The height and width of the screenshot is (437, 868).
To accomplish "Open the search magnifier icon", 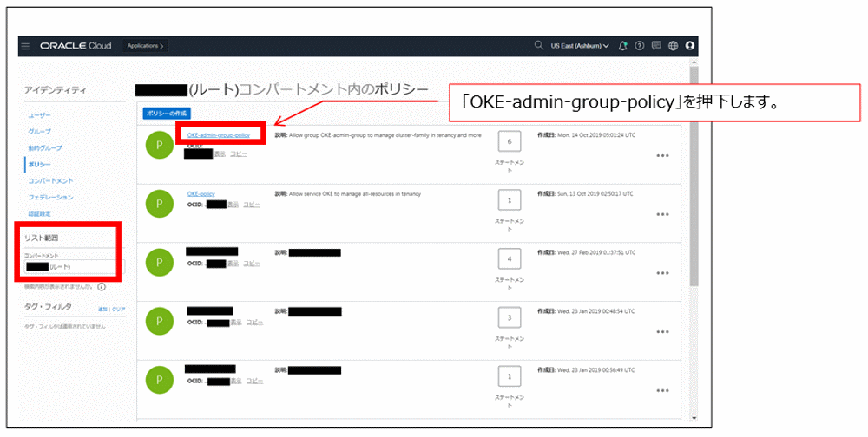I will point(539,45).
